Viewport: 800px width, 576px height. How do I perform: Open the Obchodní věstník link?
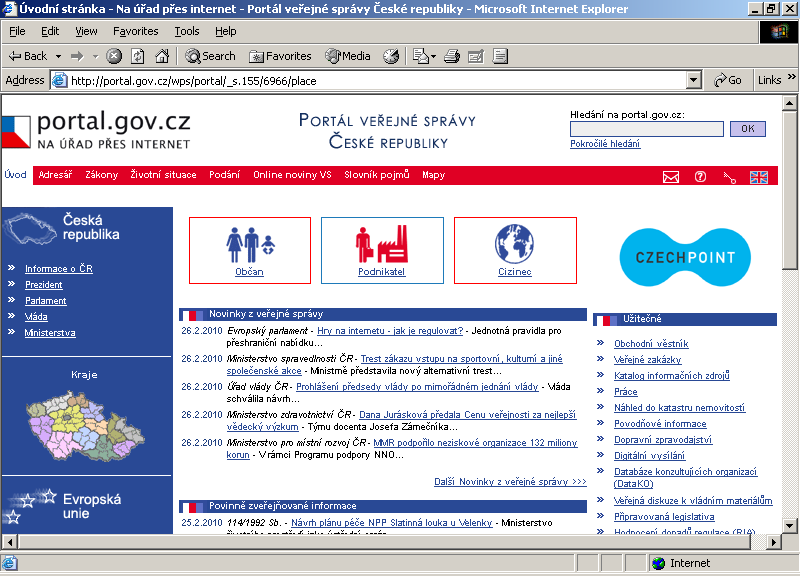[x=651, y=344]
